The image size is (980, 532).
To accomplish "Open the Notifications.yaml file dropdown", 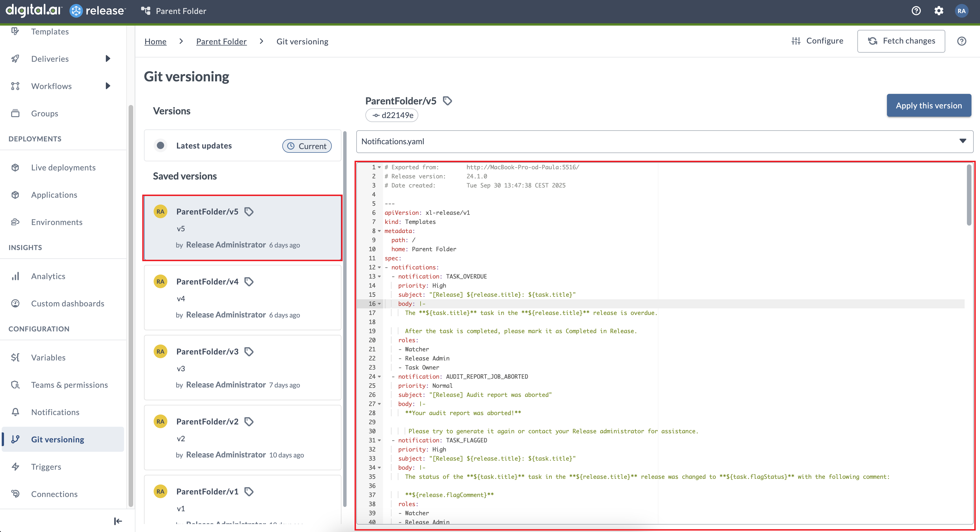I will point(962,141).
